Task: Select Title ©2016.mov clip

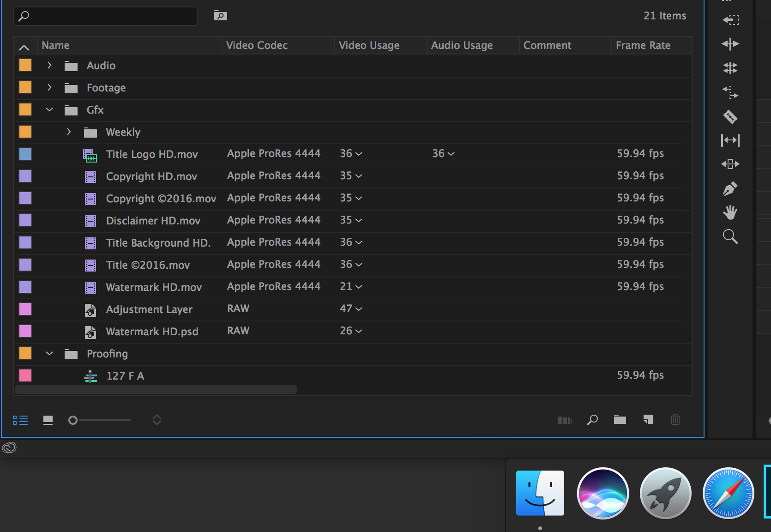Action: pos(148,265)
